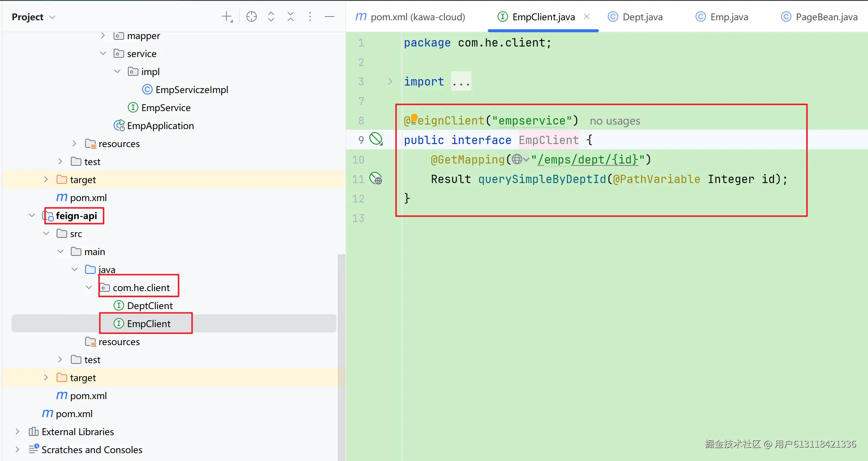Click Select Opened File crosshair icon

coord(251,17)
